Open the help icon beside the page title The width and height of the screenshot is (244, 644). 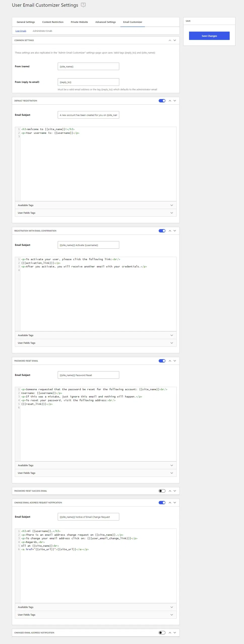83,5
